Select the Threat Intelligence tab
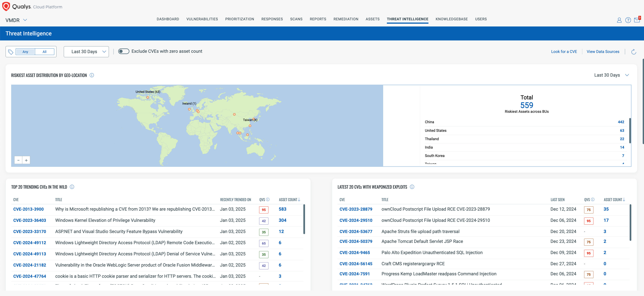 coord(408,19)
